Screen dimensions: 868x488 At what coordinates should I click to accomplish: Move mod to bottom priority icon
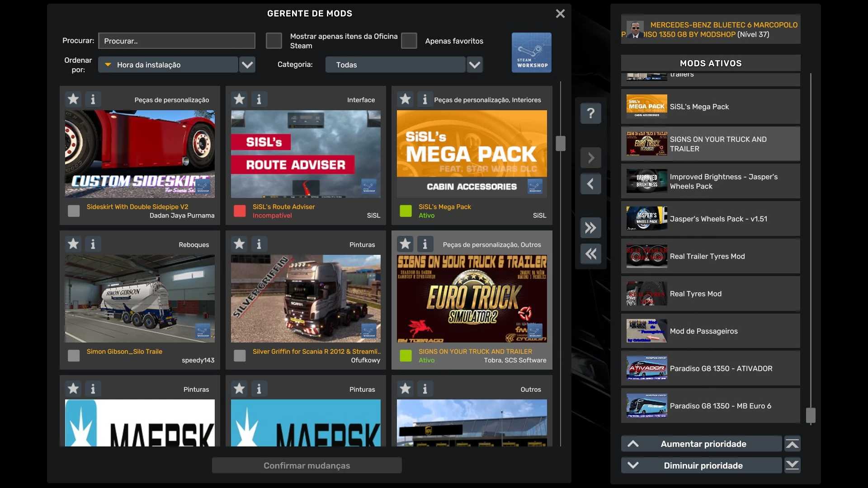pyautogui.click(x=792, y=465)
